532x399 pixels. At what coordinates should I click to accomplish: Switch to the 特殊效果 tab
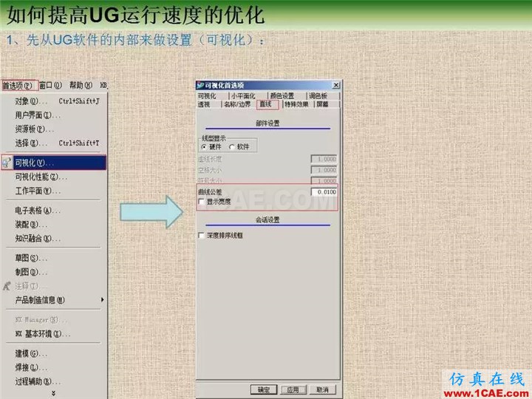[x=296, y=104]
